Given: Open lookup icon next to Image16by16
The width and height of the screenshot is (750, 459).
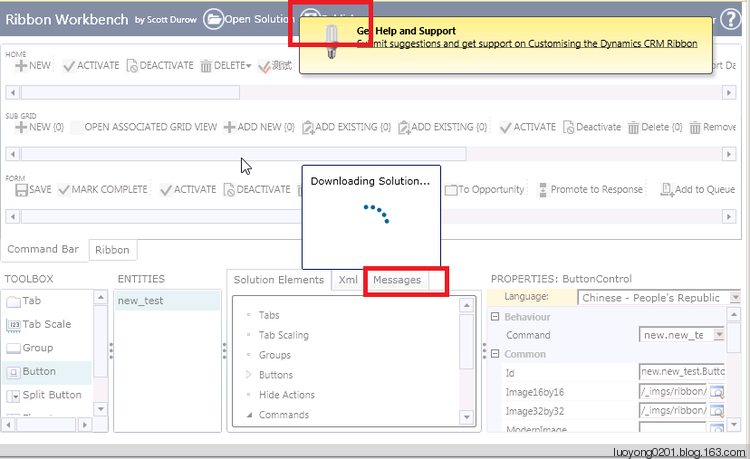Looking at the screenshot, I should (x=717, y=392).
